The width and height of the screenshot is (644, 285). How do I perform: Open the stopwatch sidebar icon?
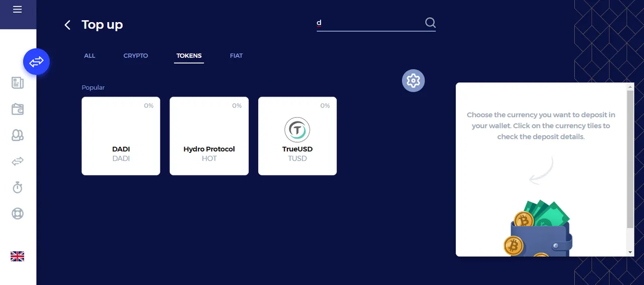(18, 187)
